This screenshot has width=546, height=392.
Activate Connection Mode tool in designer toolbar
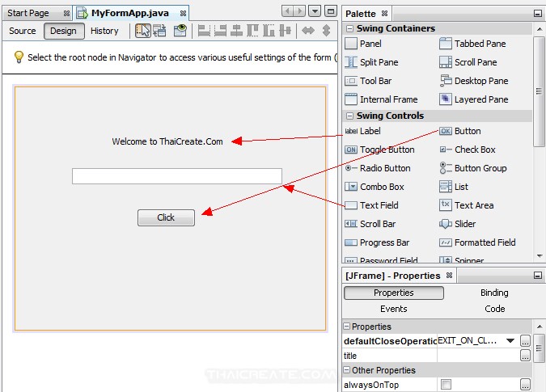pyautogui.click(x=160, y=31)
